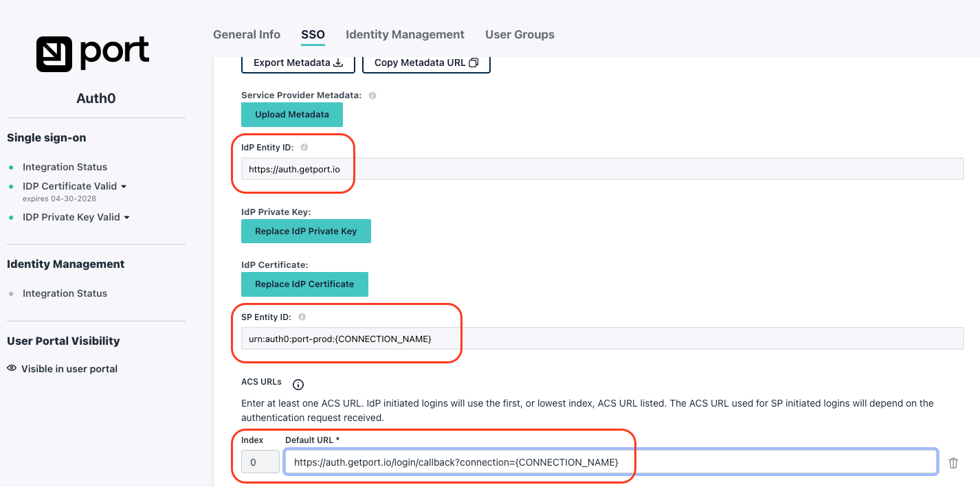
Task: Open the ACS URLs info tooltip icon
Action: [298, 385]
